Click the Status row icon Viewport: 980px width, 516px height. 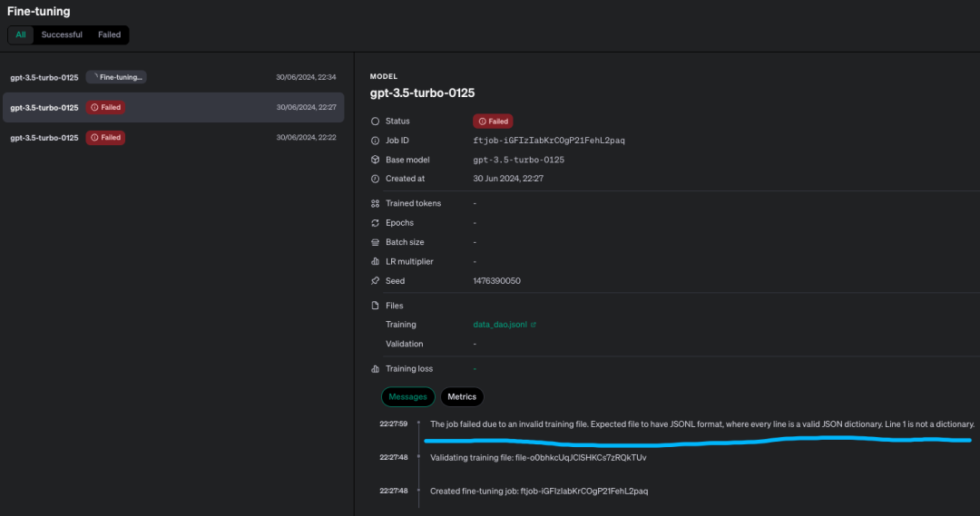pyautogui.click(x=376, y=122)
